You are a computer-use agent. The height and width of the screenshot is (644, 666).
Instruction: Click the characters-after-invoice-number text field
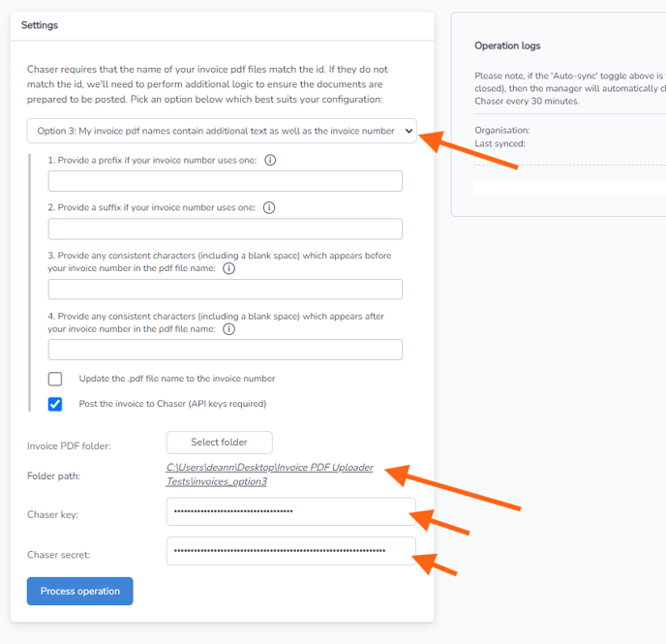[x=226, y=350]
